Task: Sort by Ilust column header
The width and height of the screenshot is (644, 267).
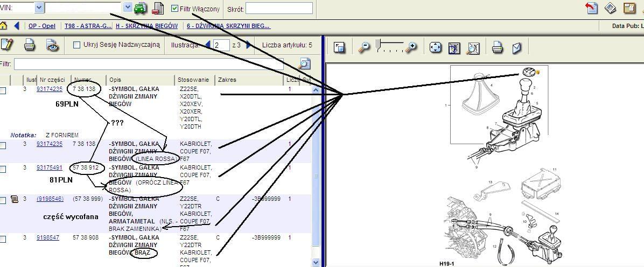Action: (31, 80)
